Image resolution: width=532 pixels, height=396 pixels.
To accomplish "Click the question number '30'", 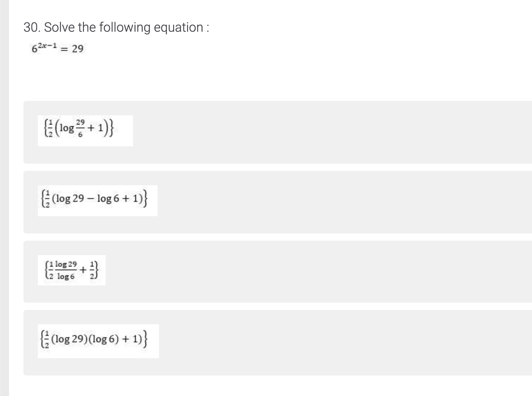I will point(30,27).
